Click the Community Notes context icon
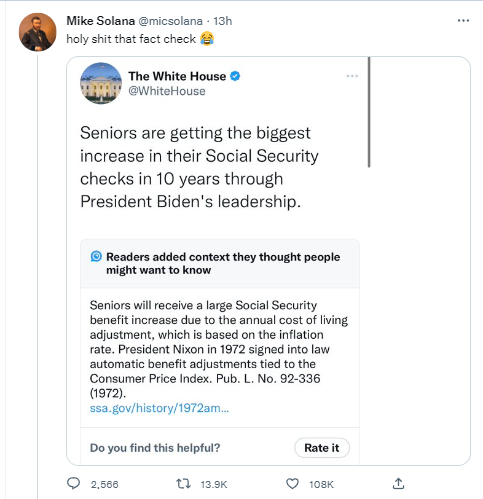Screen dimensions: 483x499 (96, 256)
